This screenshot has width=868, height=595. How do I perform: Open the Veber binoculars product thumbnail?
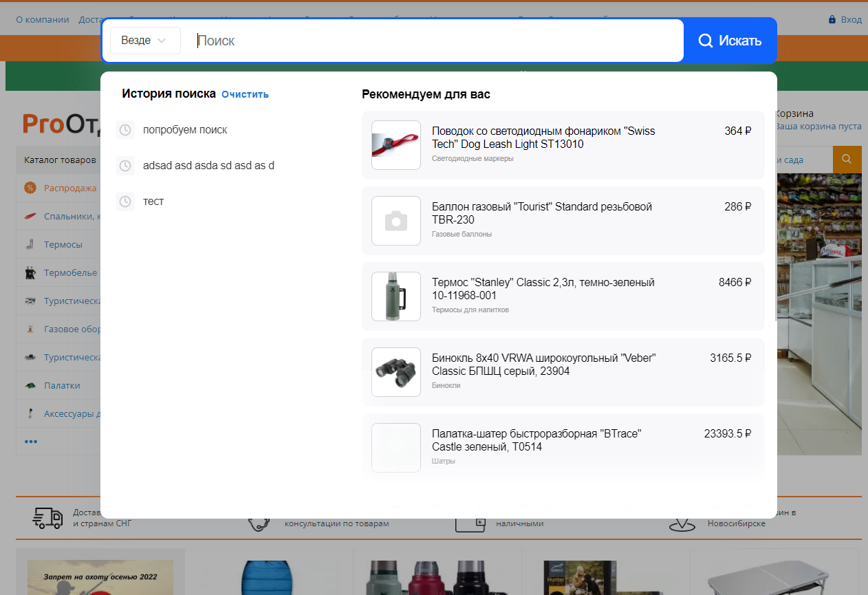pos(396,372)
